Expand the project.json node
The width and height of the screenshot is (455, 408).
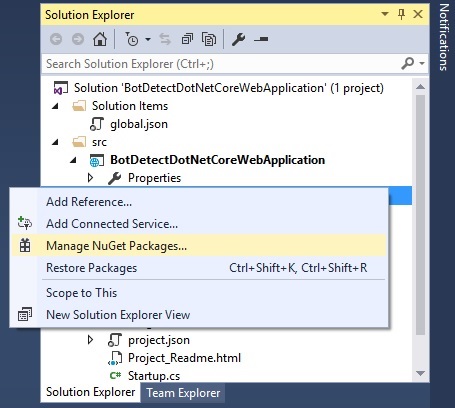(90, 340)
